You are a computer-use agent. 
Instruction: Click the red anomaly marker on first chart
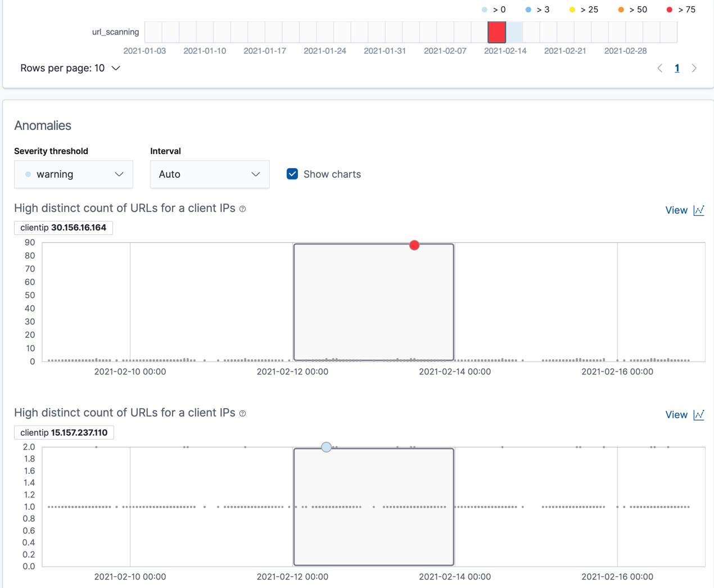click(x=414, y=245)
